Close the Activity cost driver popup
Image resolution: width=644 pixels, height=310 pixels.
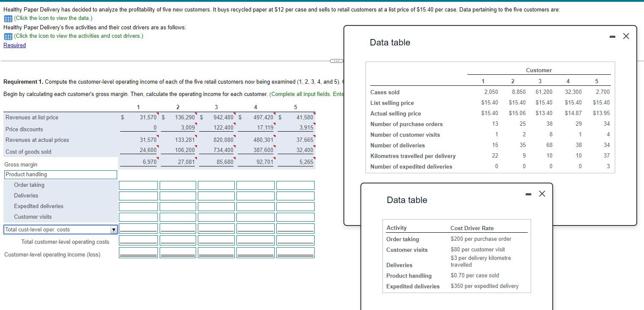[542, 194]
